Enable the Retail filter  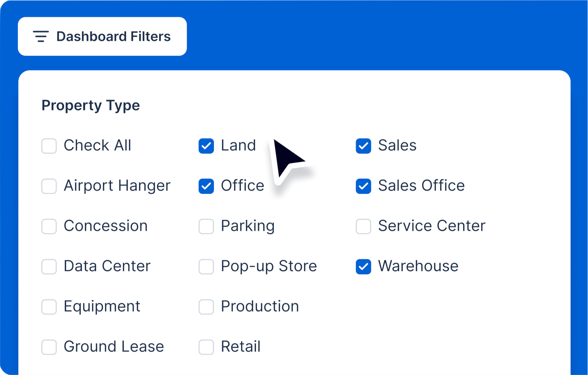point(206,347)
